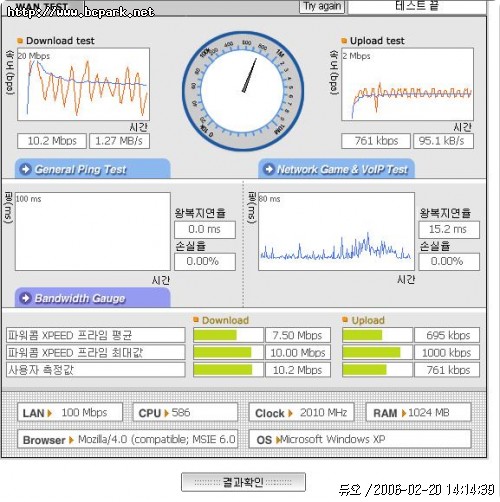Click the 0.0 ms round-trip delay field
The height and width of the screenshot is (502, 500).
205,230
